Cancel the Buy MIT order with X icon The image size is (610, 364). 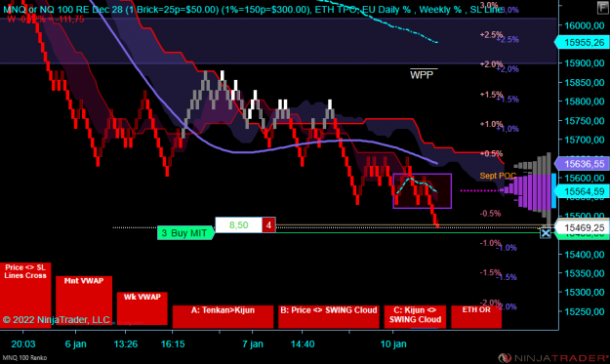(x=546, y=233)
